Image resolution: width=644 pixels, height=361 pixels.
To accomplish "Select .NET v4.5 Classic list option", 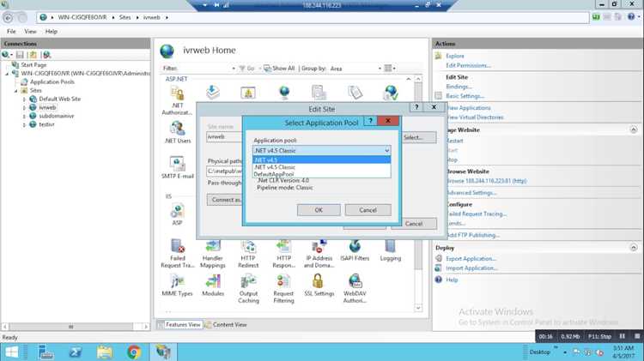I will [x=322, y=167].
